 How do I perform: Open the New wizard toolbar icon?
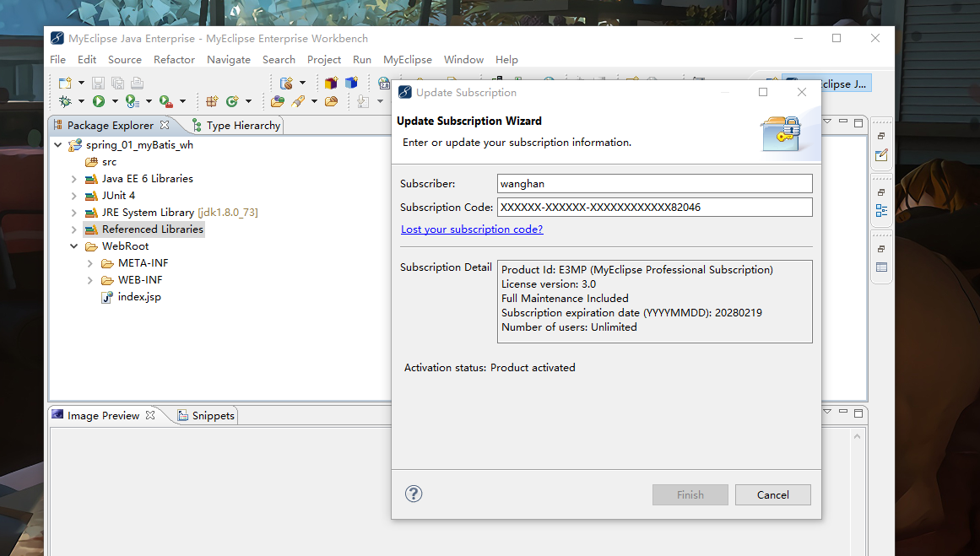65,83
